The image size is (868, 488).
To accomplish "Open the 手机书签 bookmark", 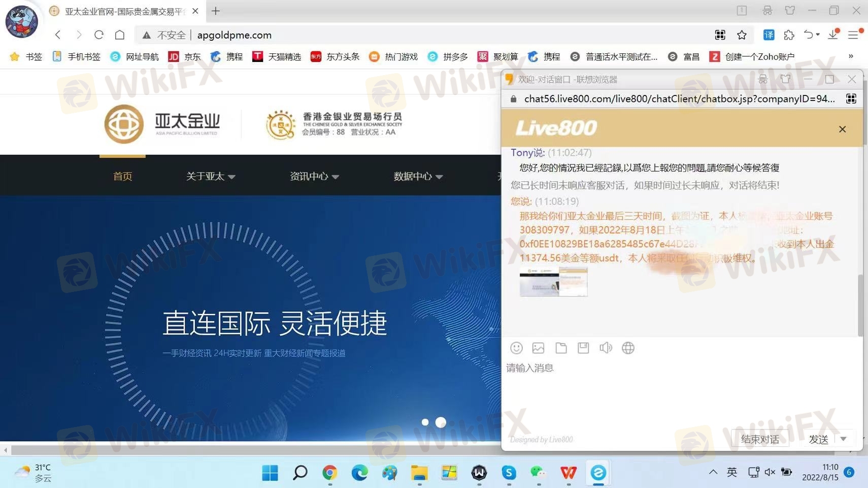I will 76,56.
